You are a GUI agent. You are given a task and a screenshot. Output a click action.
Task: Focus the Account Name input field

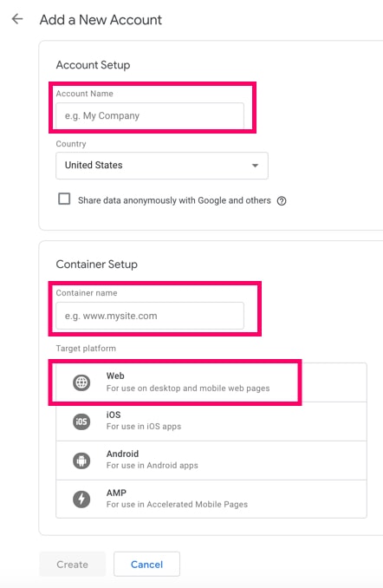tap(150, 116)
